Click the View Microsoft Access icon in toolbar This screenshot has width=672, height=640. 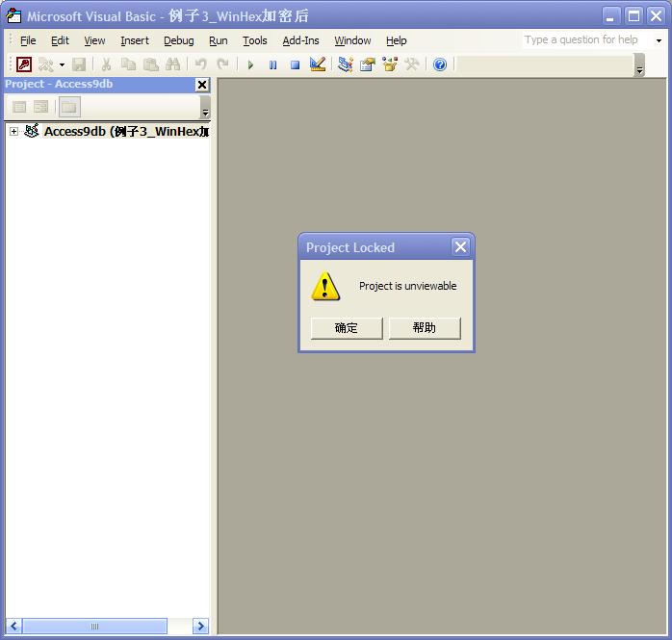23,64
